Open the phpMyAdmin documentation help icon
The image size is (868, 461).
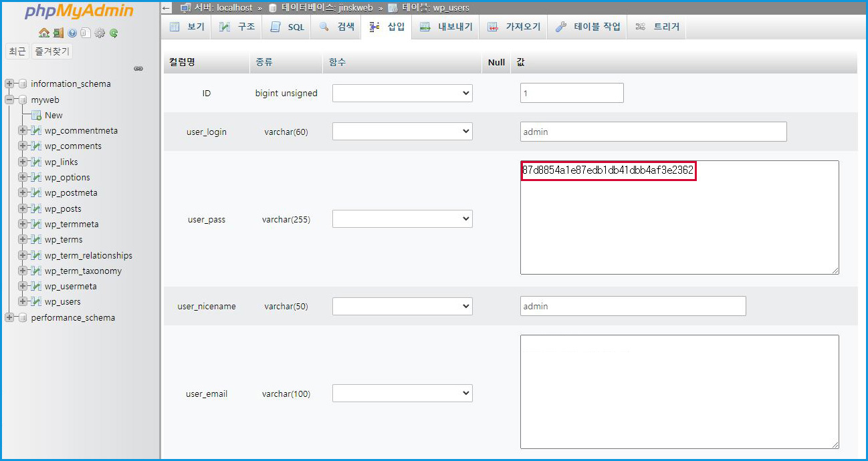click(72, 33)
